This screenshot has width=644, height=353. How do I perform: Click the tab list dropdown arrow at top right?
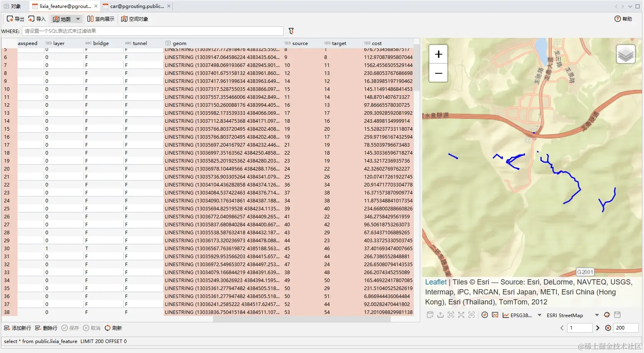click(x=630, y=6)
